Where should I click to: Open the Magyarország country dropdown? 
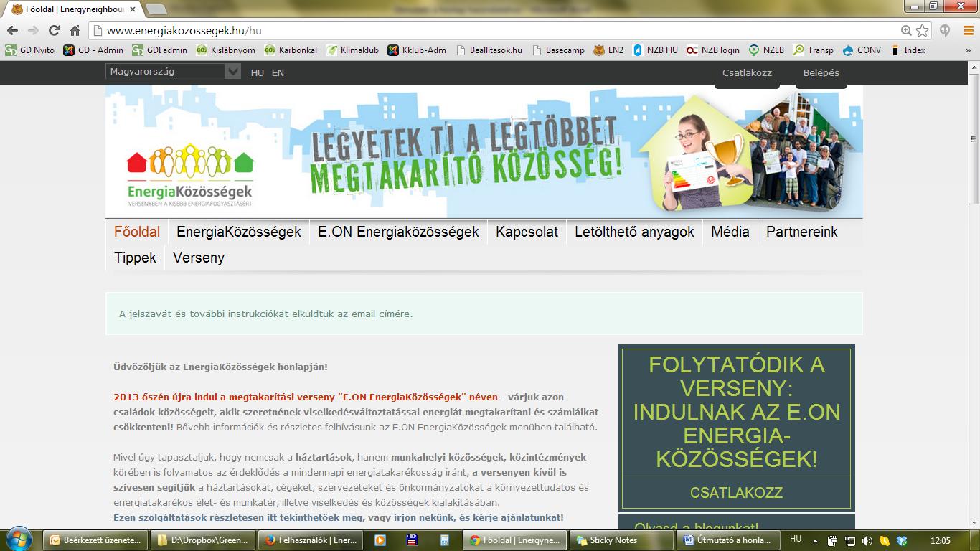pyautogui.click(x=173, y=71)
